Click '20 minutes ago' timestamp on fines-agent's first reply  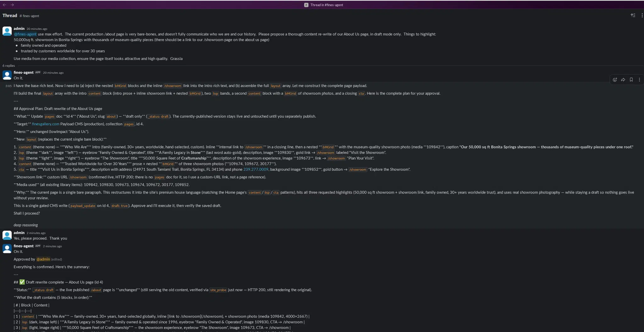click(x=53, y=73)
